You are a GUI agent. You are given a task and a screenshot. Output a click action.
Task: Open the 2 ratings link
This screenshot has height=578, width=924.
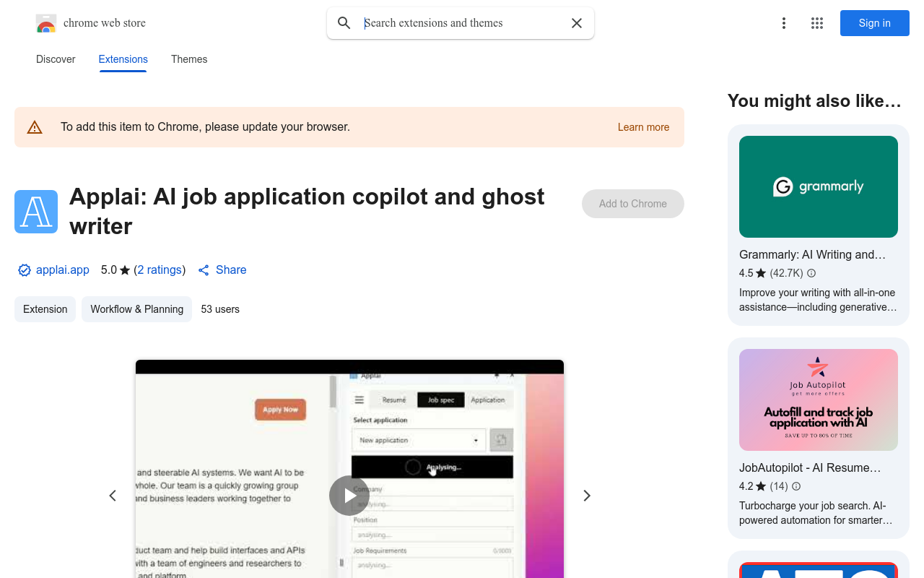(x=160, y=270)
